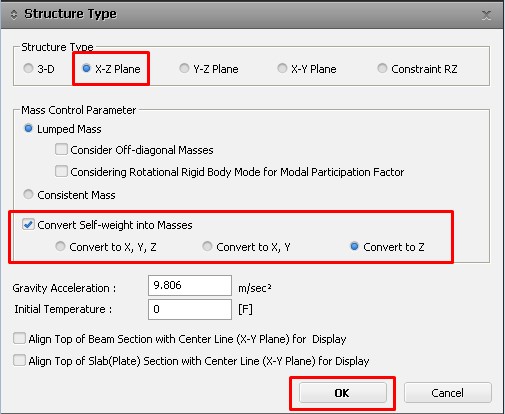Select the 3-D structure type radio button

(x=28, y=68)
